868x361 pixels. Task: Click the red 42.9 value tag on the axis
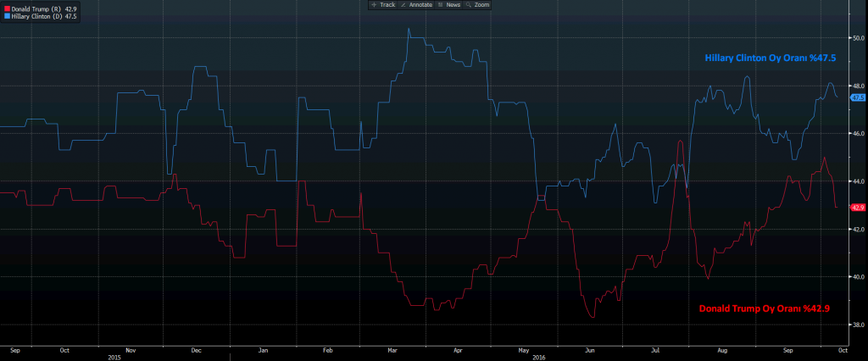point(858,208)
